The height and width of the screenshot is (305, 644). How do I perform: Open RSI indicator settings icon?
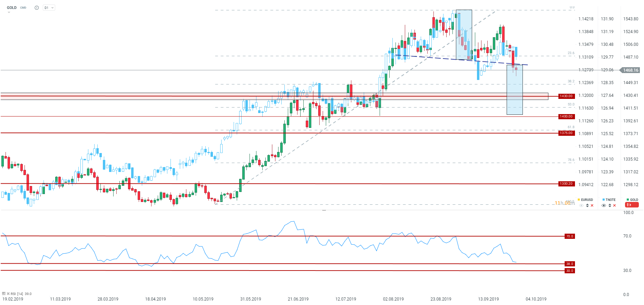tap(4, 294)
